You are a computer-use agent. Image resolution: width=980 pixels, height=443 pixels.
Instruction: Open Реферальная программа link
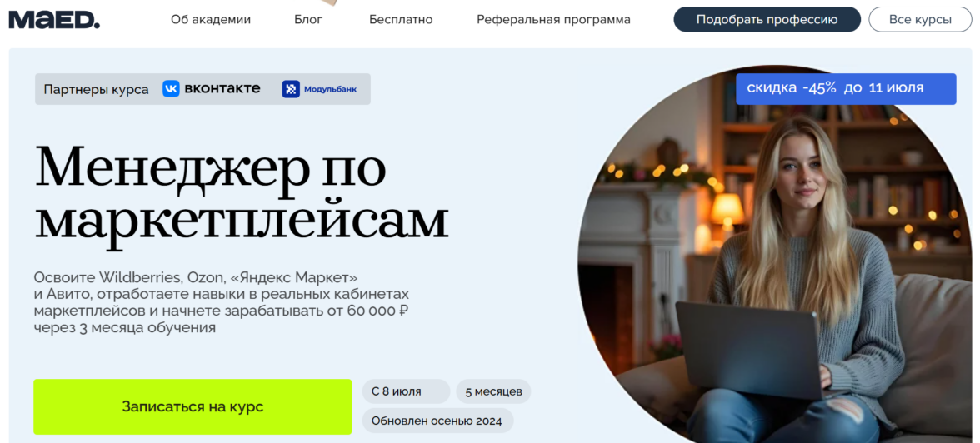point(553,19)
